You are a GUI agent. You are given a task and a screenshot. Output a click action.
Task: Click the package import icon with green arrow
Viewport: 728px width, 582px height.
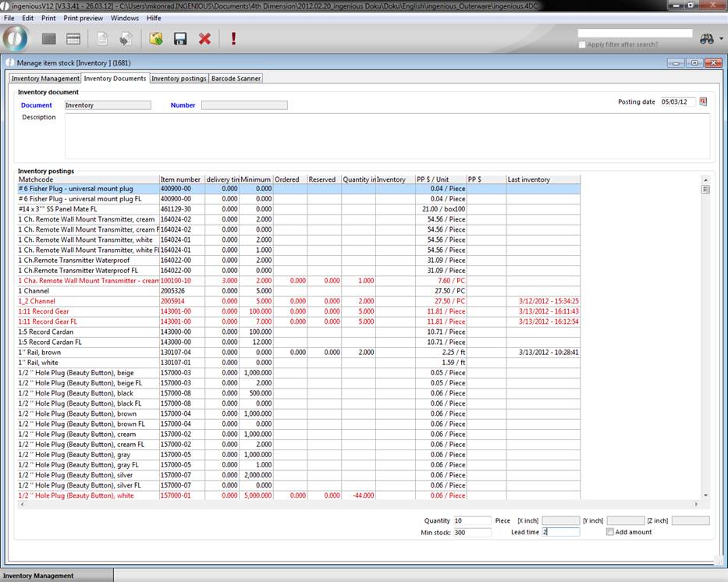155,39
